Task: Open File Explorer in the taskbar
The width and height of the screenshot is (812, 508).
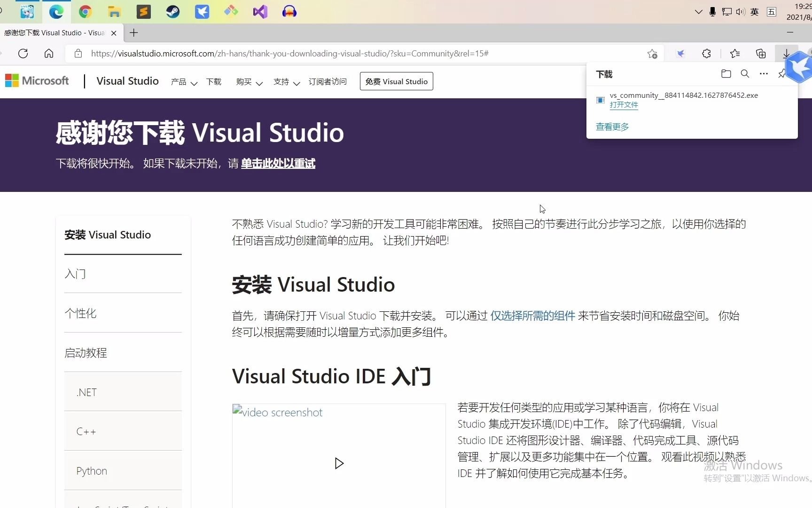Action: (x=114, y=12)
